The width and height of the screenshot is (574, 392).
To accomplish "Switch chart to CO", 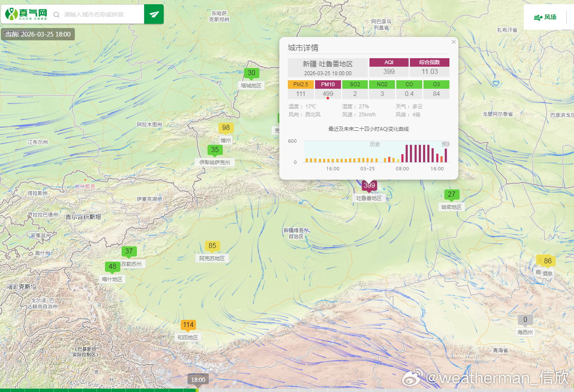I will tap(409, 85).
